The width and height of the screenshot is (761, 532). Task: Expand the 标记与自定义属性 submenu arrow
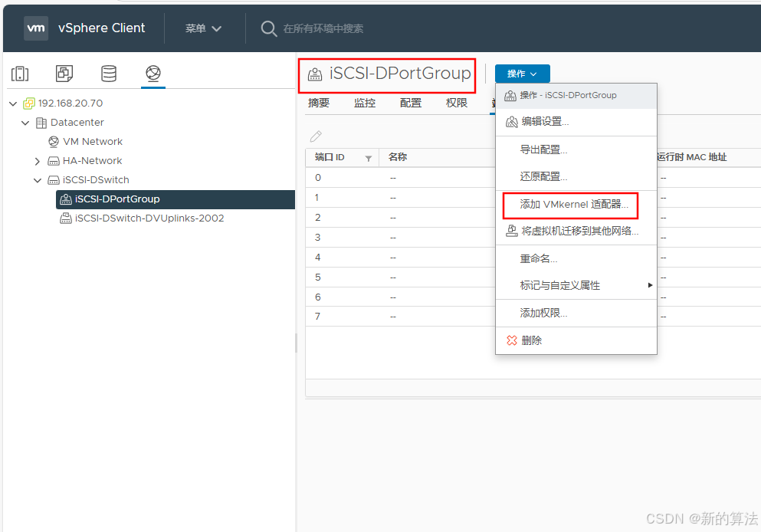tap(651, 285)
